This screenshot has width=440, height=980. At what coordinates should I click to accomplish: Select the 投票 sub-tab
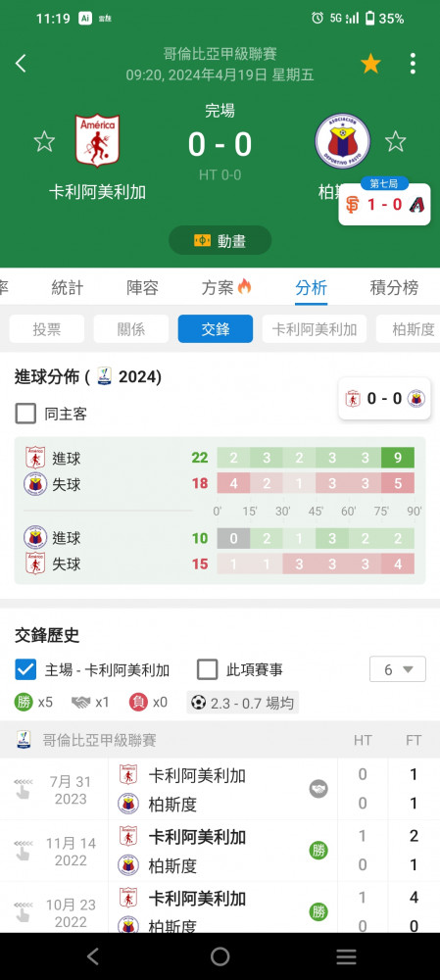pos(47,328)
